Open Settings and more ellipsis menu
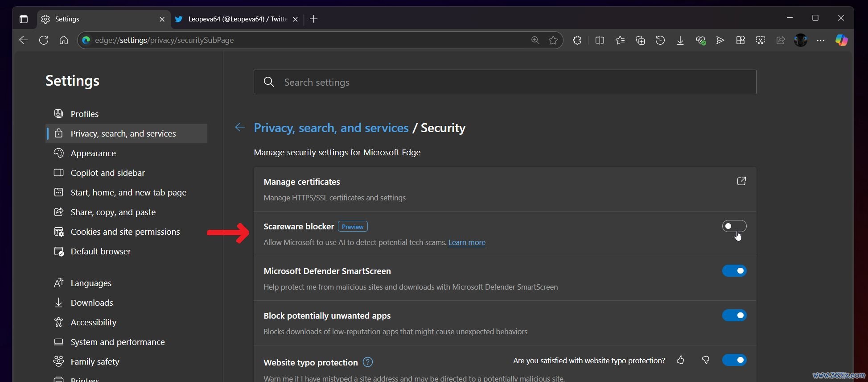 click(x=821, y=40)
